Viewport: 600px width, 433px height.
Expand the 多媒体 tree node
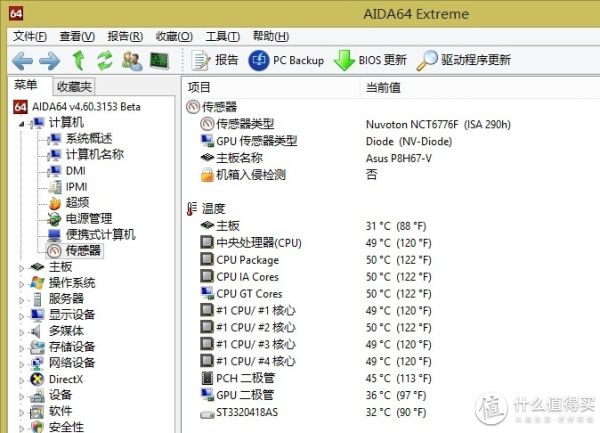[21, 332]
